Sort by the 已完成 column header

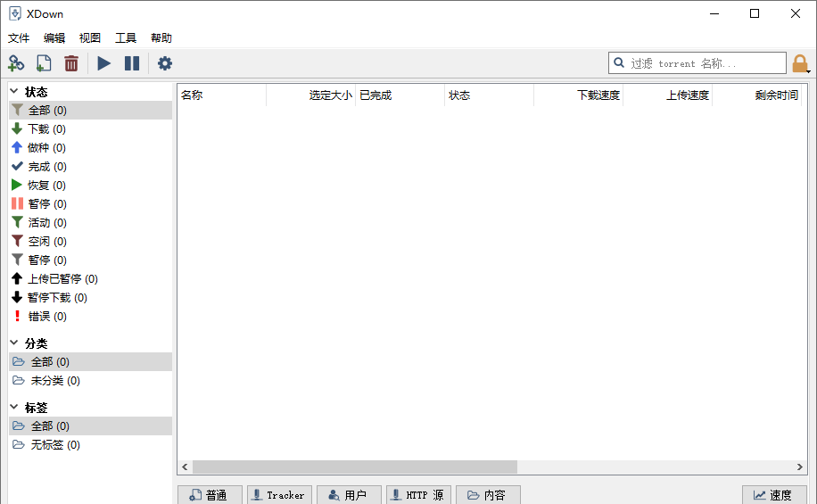point(400,95)
